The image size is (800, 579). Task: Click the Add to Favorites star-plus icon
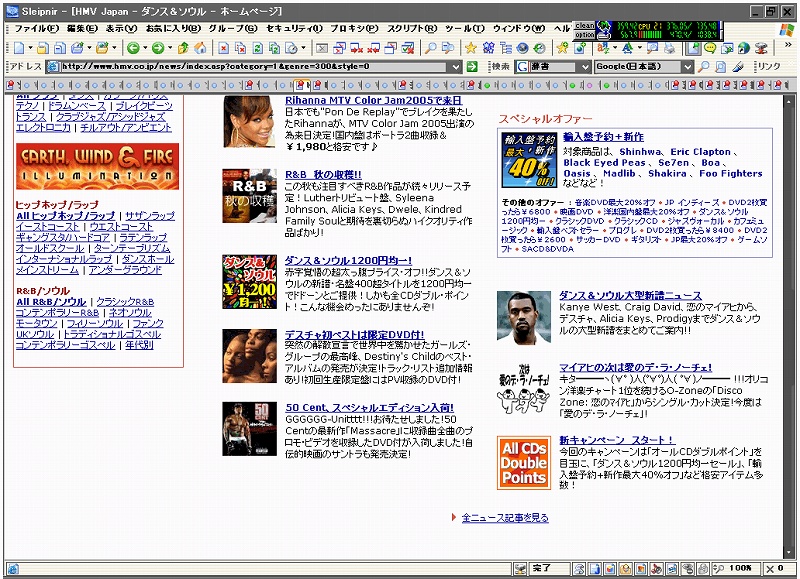[562, 48]
